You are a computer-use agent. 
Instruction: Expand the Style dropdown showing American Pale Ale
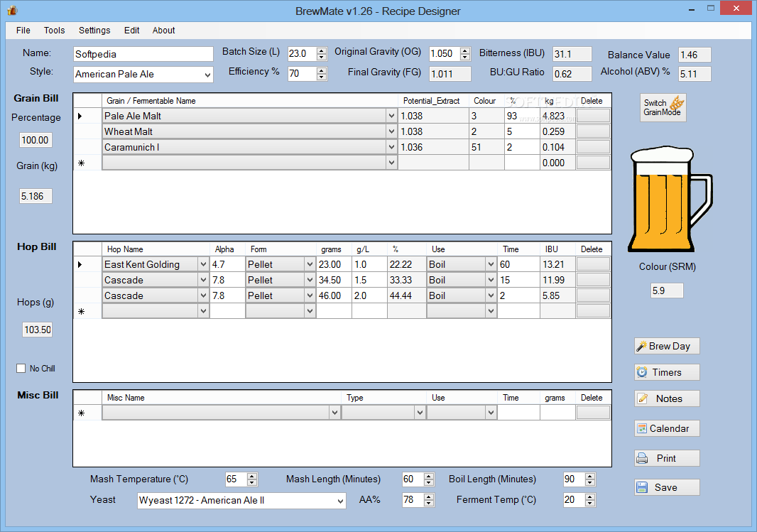(x=207, y=75)
